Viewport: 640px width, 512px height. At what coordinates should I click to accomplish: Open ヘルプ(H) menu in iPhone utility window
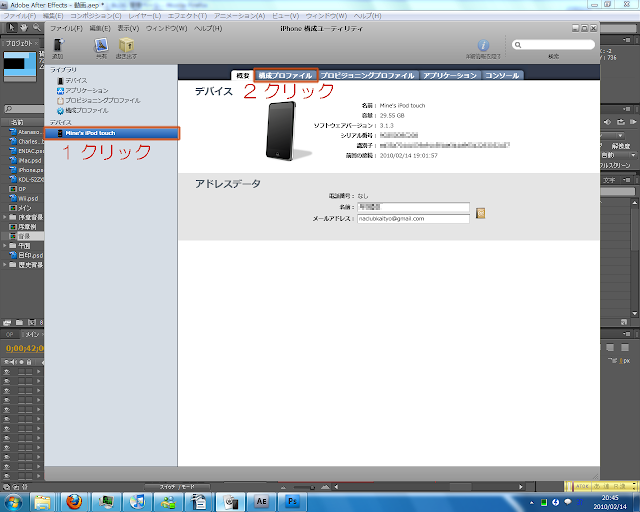[208, 28]
